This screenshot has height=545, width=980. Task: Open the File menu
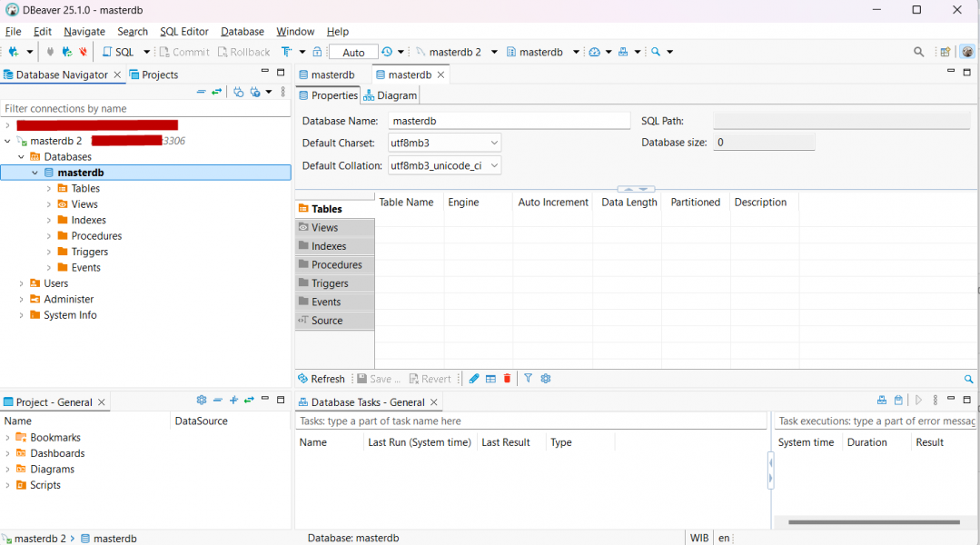tap(13, 31)
